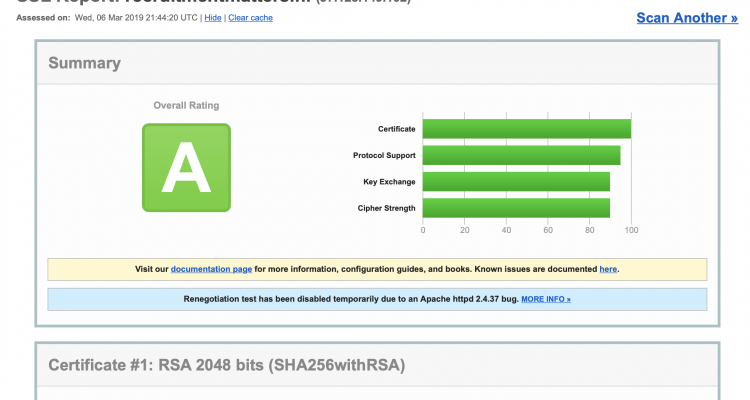Select the Cipher Strength chart label
This screenshot has width=750, height=400.
pyautogui.click(x=387, y=208)
